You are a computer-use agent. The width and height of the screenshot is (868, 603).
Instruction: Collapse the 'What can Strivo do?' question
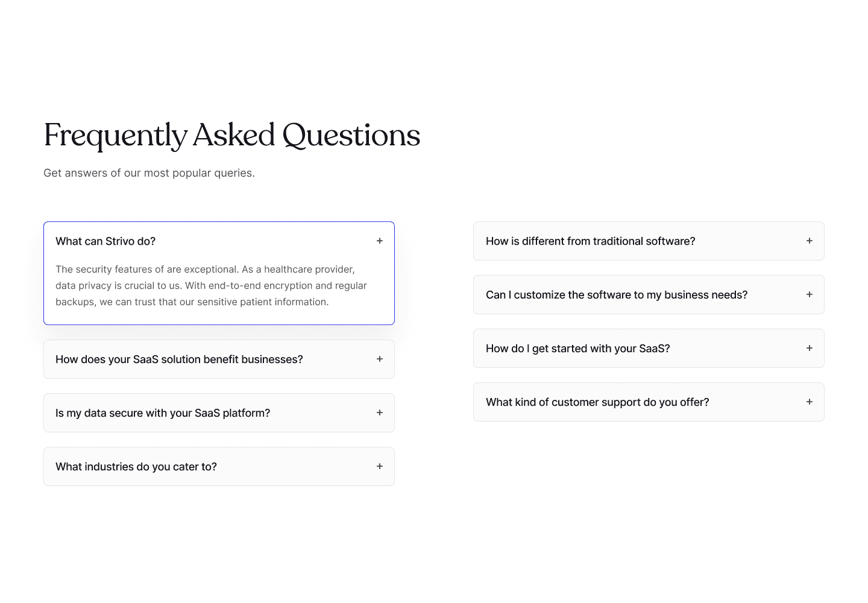point(219,241)
